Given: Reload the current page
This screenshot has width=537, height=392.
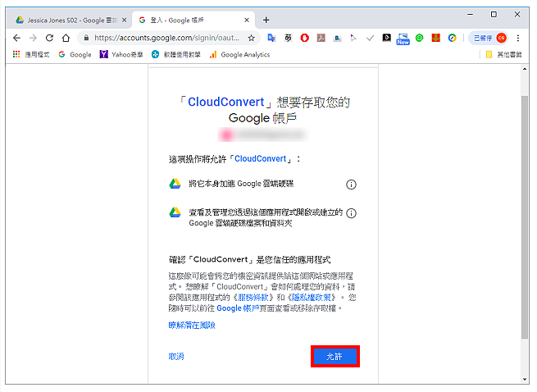Looking at the screenshot, I should click(x=49, y=38).
